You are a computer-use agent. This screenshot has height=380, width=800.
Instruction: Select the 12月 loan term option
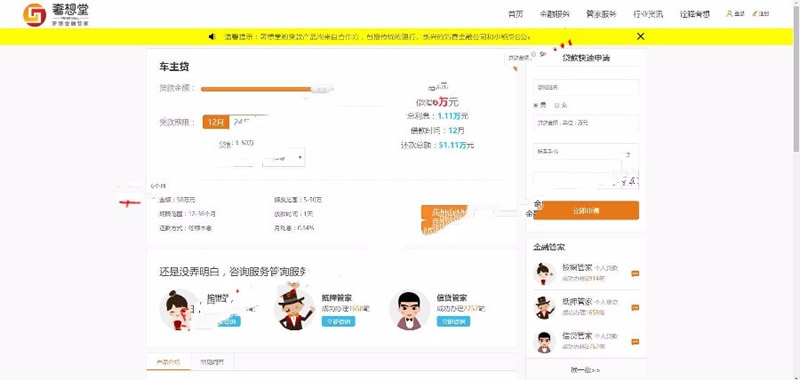pos(216,122)
